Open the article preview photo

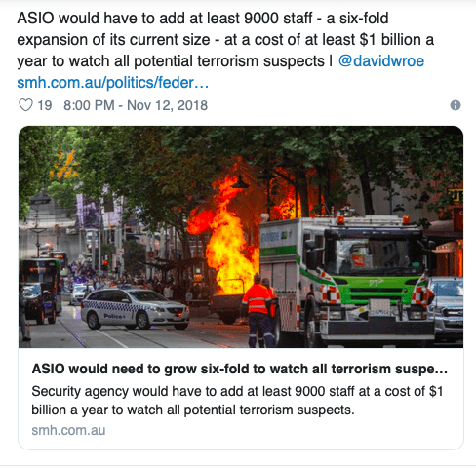(x=241, y=237)
